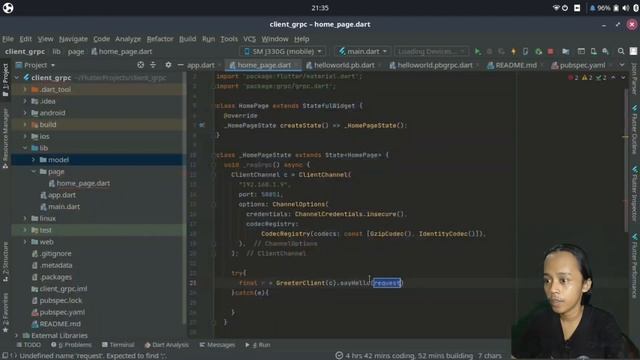Click the avatar icon at the toolbar's far right
This screenshot has height=360, width=640.
coord(633,51)
